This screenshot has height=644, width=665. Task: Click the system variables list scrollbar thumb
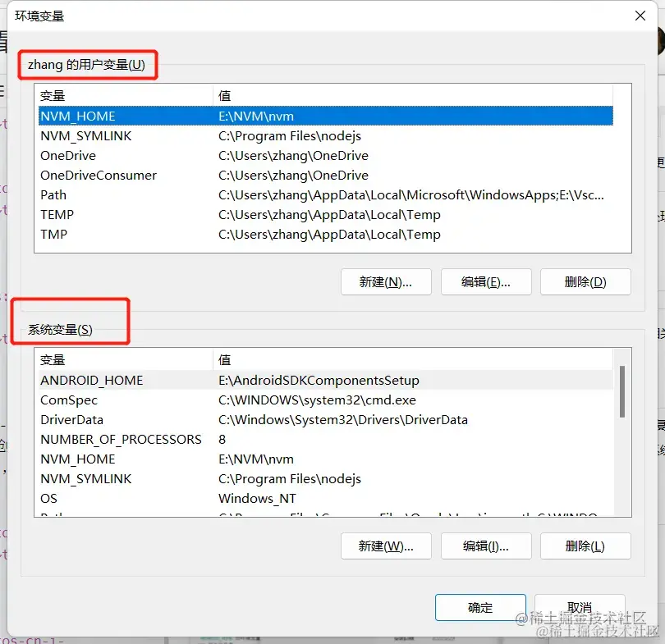(x=622, y=391)
